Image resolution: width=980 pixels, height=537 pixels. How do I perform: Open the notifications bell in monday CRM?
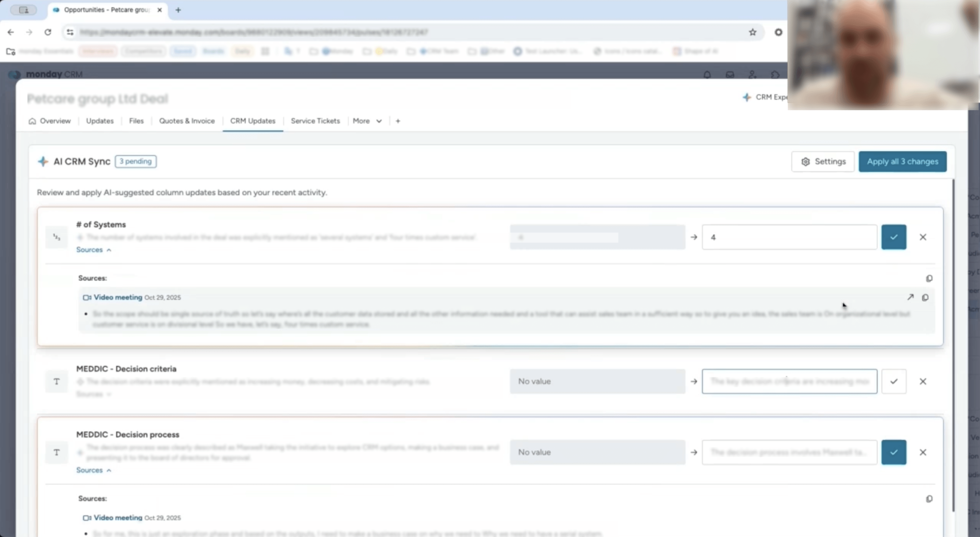click(707, 75)
